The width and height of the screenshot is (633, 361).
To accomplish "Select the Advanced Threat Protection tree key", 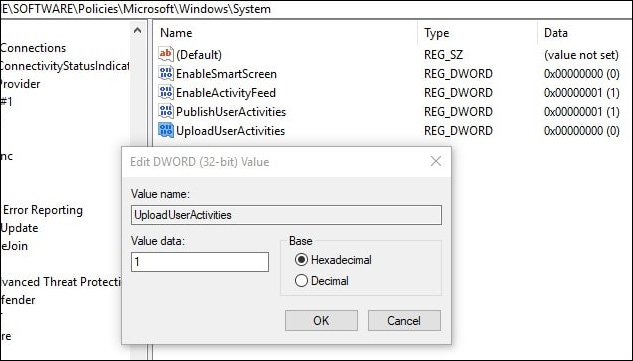I will [61, 282].
